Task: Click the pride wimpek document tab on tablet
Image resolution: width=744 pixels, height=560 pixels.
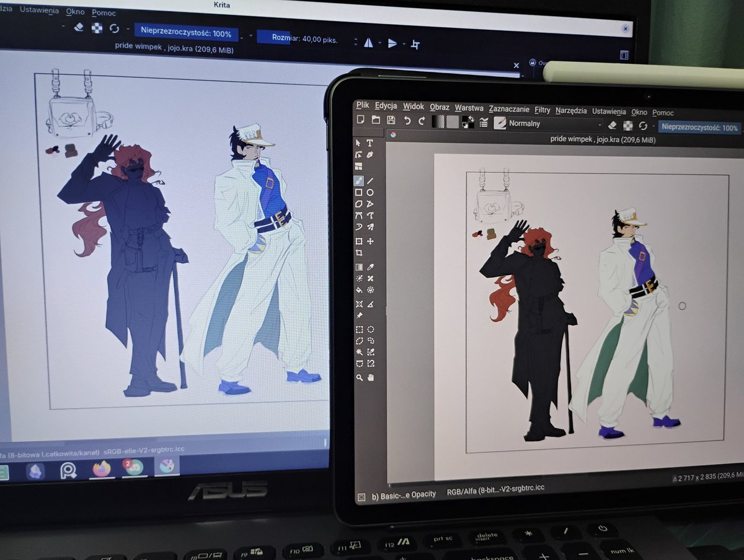Action: (603, 139)
